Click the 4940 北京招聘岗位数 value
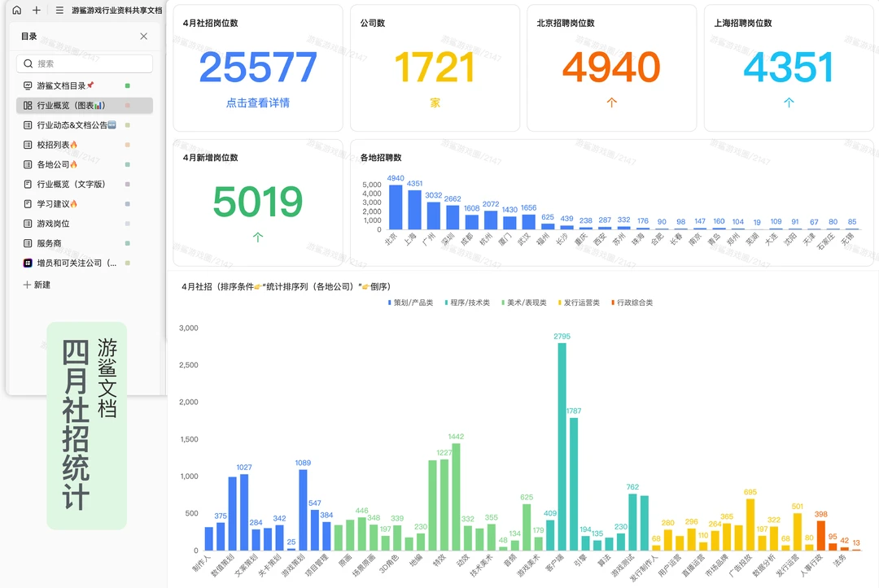This screenshot has width=879, height=588. (611, 68)
